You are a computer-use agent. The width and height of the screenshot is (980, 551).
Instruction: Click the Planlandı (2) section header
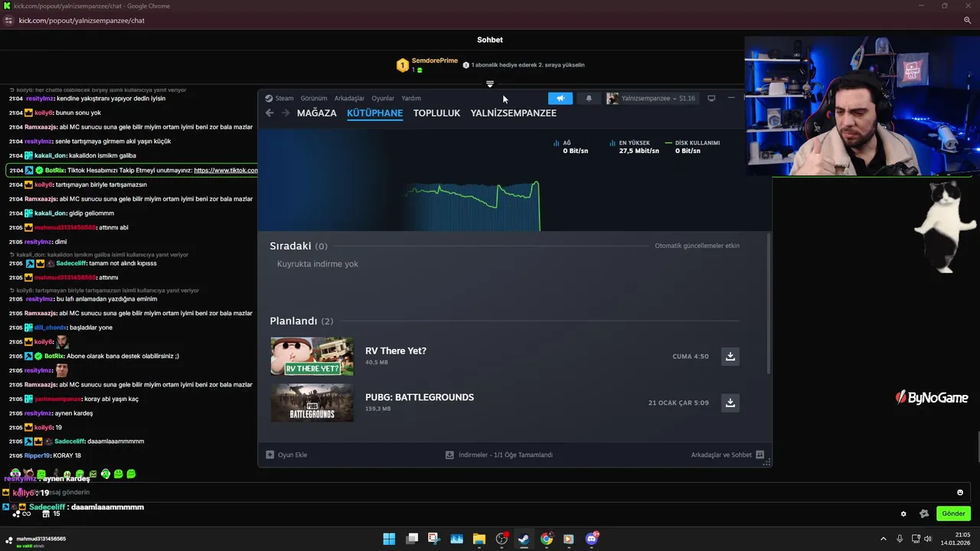click(x=302, y=321)
